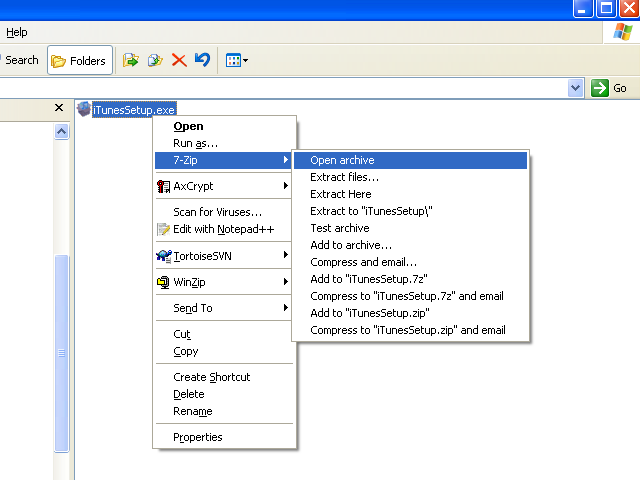The image size is (640, 480).
Task: Open the Views toolbar dropdown
Action: tap(236, 61)
